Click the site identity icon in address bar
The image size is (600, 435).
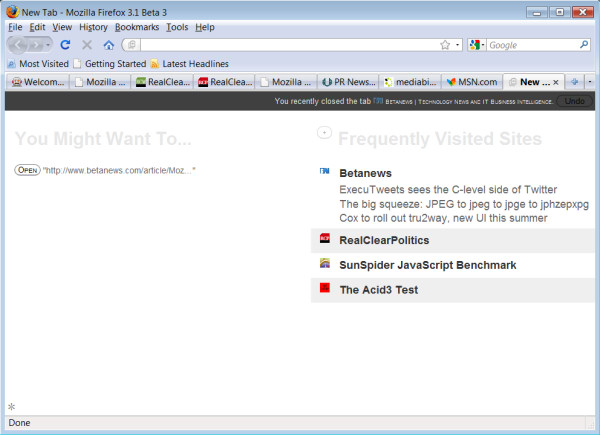(132, 45)
